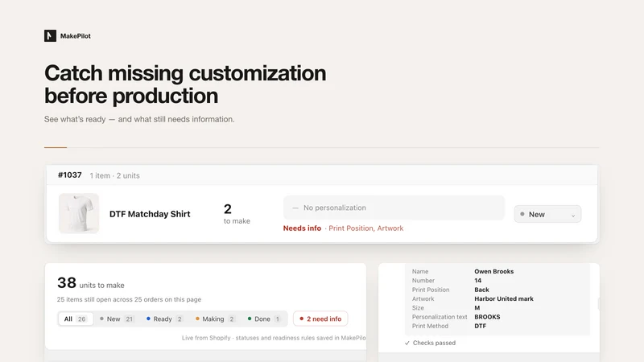Click the MakePilot logo icon
Viewport: 644px width, 362px height.
pyautogui.click(x=50, y=35)
